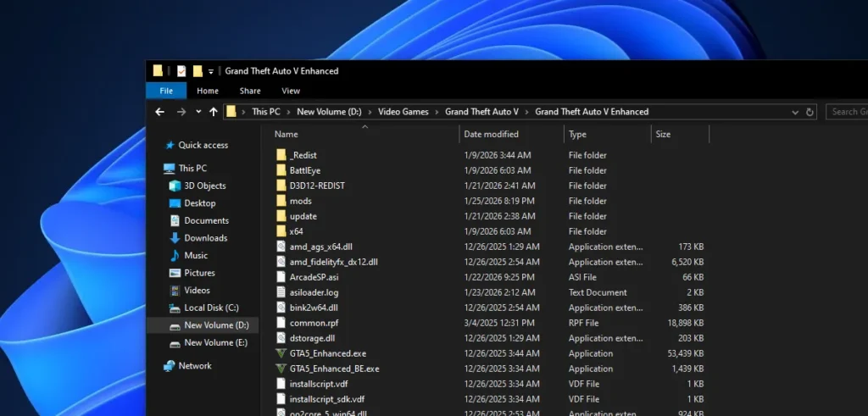Click the 1/25/2026 8:19 PM date cell
The width and height of the screenshot is (868, 416).
pyautogui.click(x=499, y=202)
